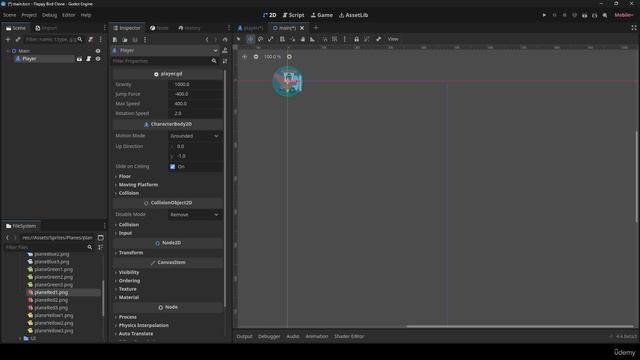Collapse the Main node tree arrow
This screenshot has height=360, width=640.
[7, 51]
